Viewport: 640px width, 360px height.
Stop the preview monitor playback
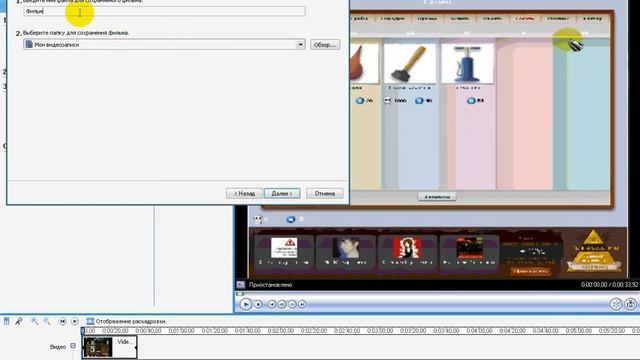point(258,304)
